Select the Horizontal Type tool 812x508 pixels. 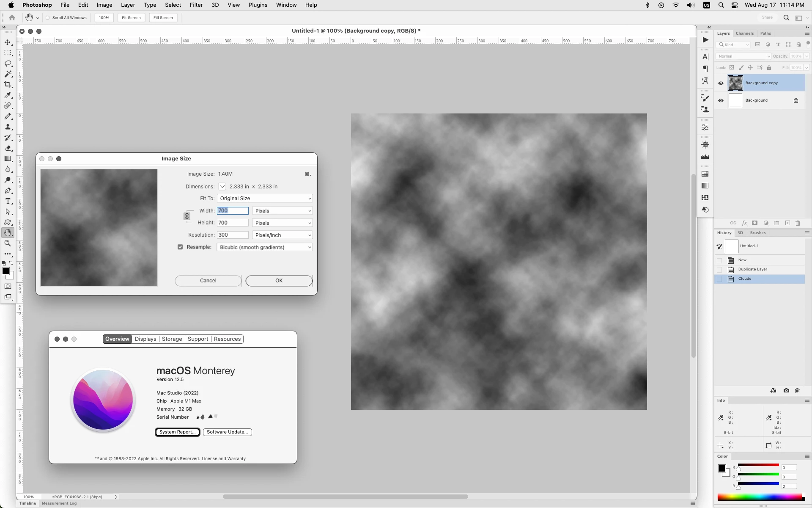8,201
